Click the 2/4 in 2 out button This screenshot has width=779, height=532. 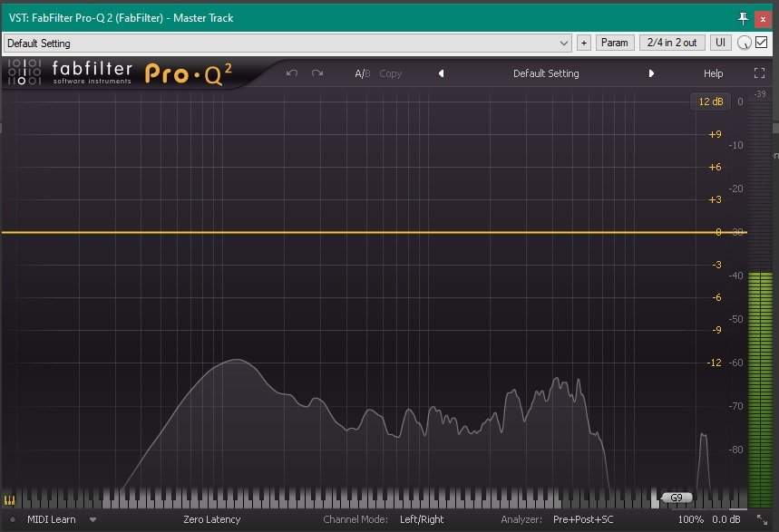[672, 43]
